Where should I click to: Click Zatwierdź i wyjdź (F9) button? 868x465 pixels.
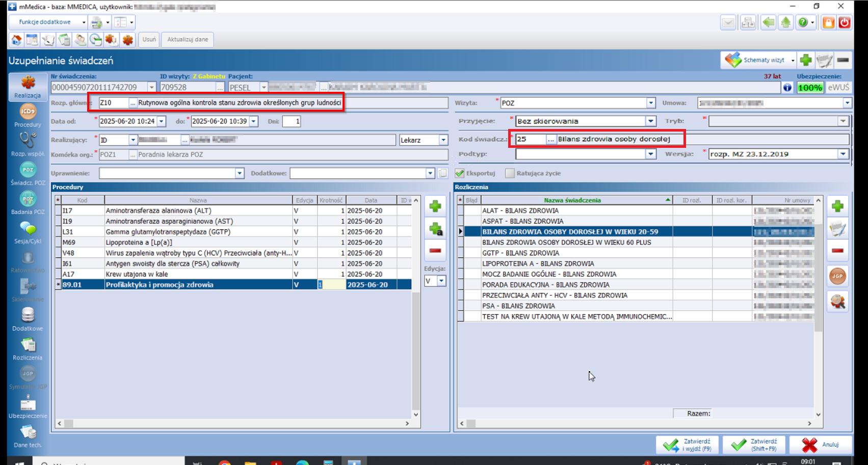[x=687, y=445]
